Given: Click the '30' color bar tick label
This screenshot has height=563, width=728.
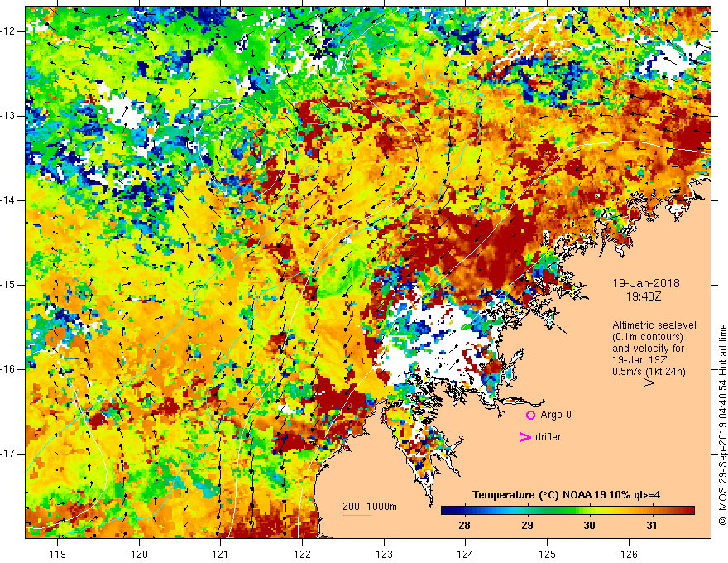Looking at the screenshot, I should click(589, 526).
